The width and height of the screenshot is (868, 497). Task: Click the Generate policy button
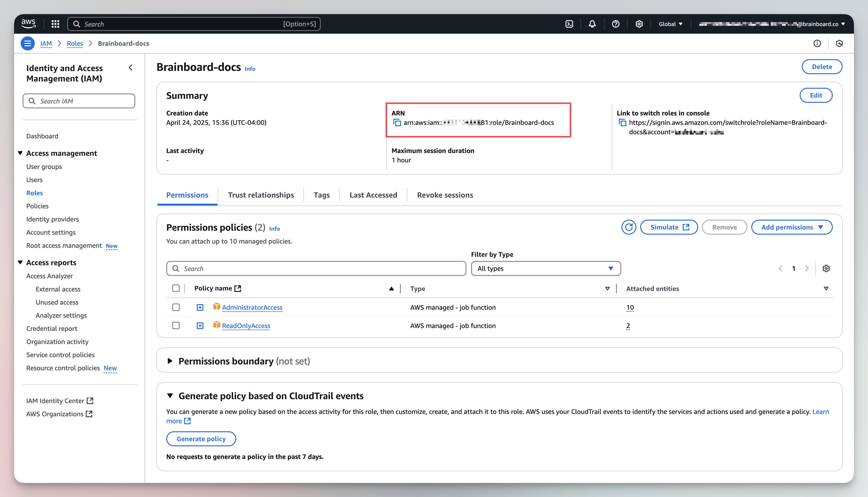click(x=201, y=439)
